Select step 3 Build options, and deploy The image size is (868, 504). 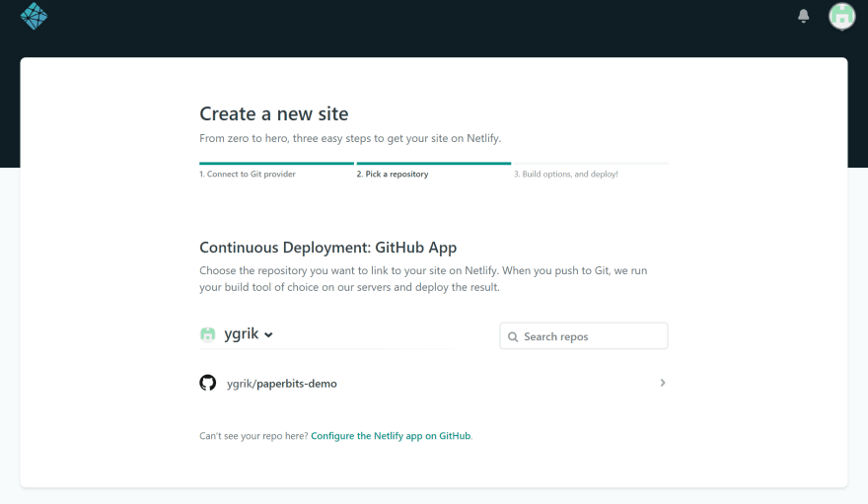pos(566,174)
